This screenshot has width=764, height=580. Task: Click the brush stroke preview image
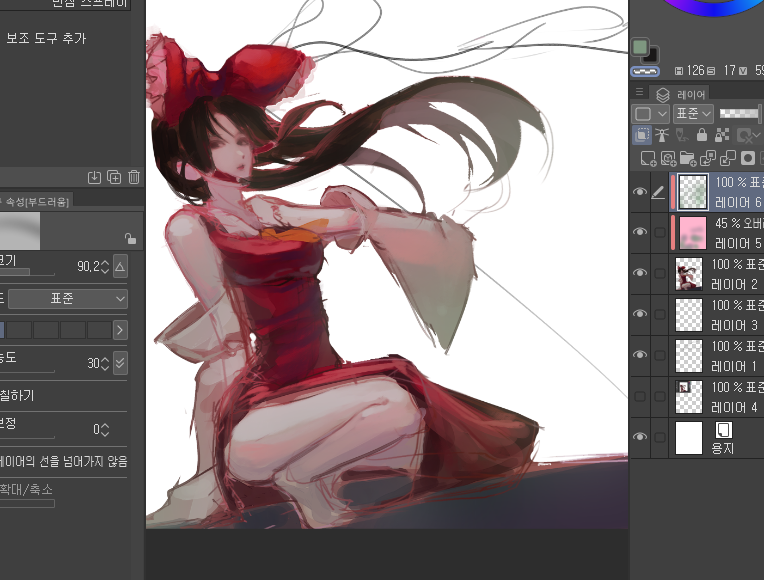coord(20,231)
